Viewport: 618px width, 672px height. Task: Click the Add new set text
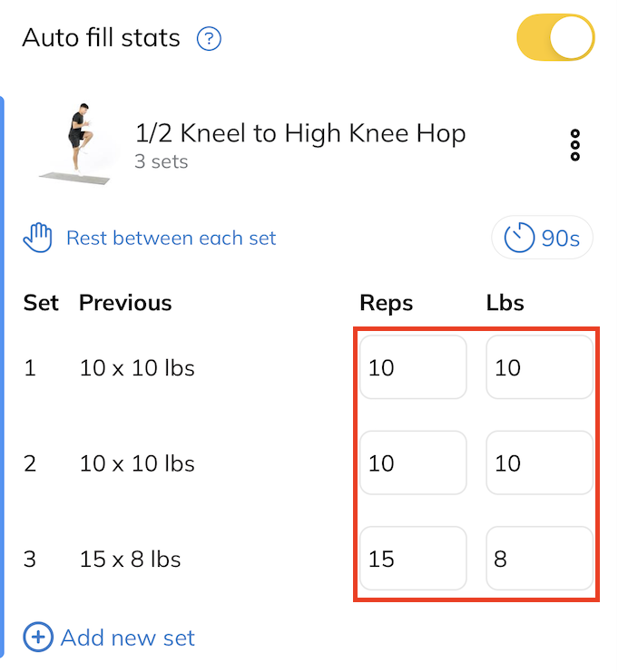[128, 638]
